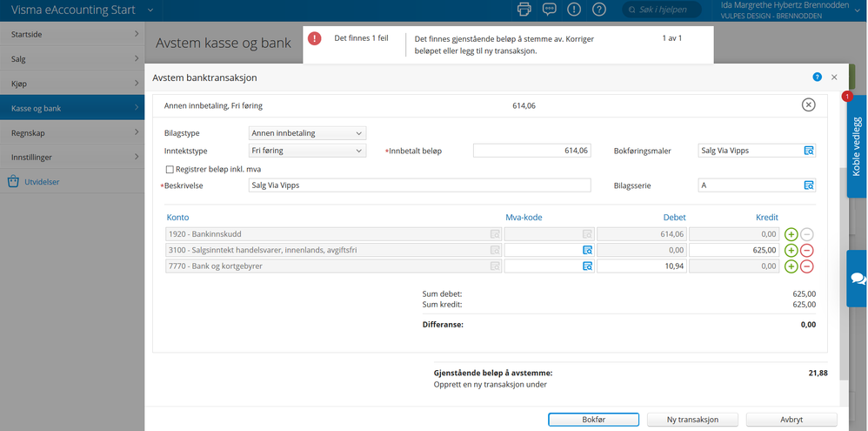
Task: Open the Inntektstype Fri føring dropdown
Action: pyautogui.click(x=308, y=150)
